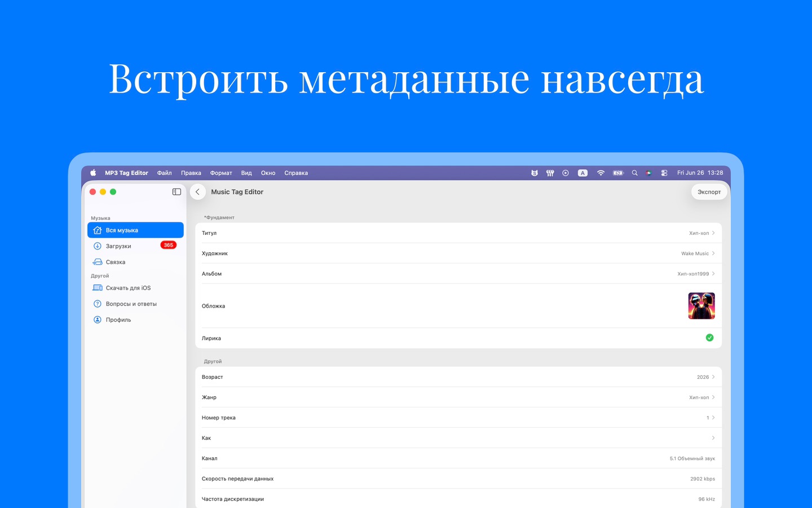Screen dimensions: 812x508
Task: Open Загрузки in the sidebar
Action: pyautogui.click(x=135, y=246)
